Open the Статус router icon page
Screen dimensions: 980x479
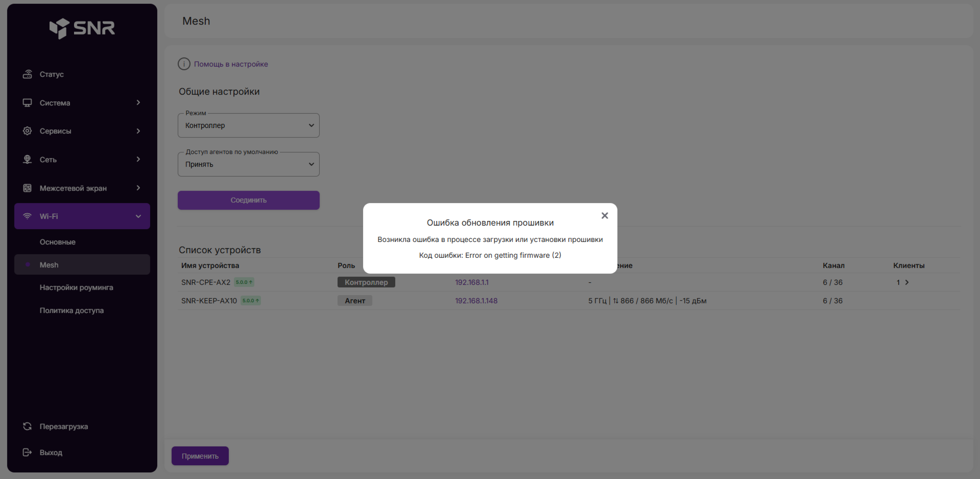point(27,74)
